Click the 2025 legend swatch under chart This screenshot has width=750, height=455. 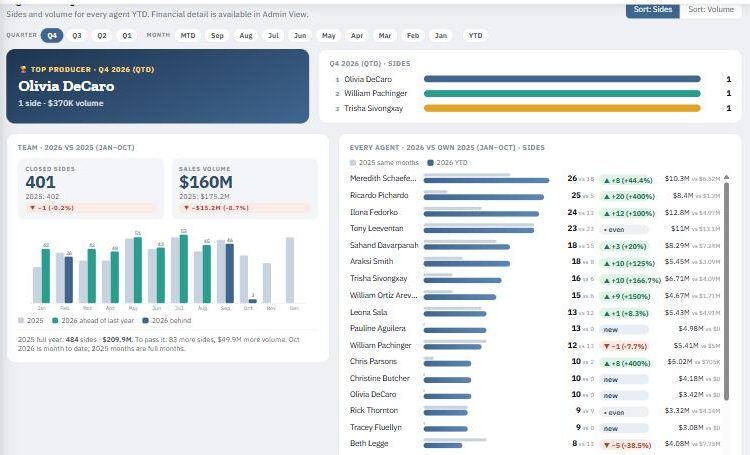tap(21, 321)
